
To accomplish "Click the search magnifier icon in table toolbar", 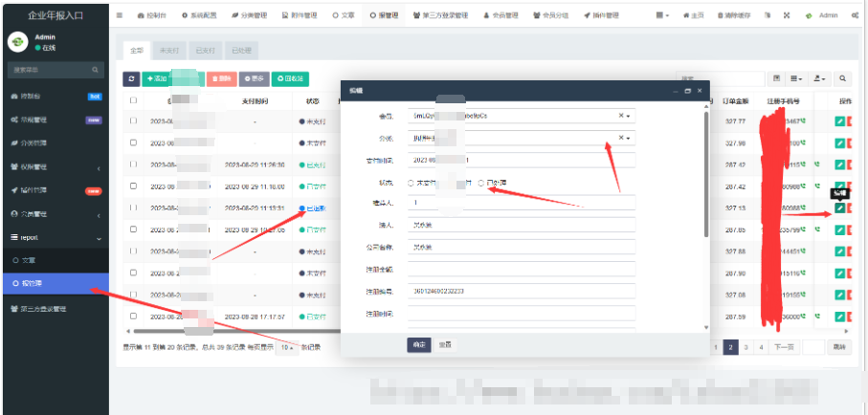I will [x=843, y=78].
